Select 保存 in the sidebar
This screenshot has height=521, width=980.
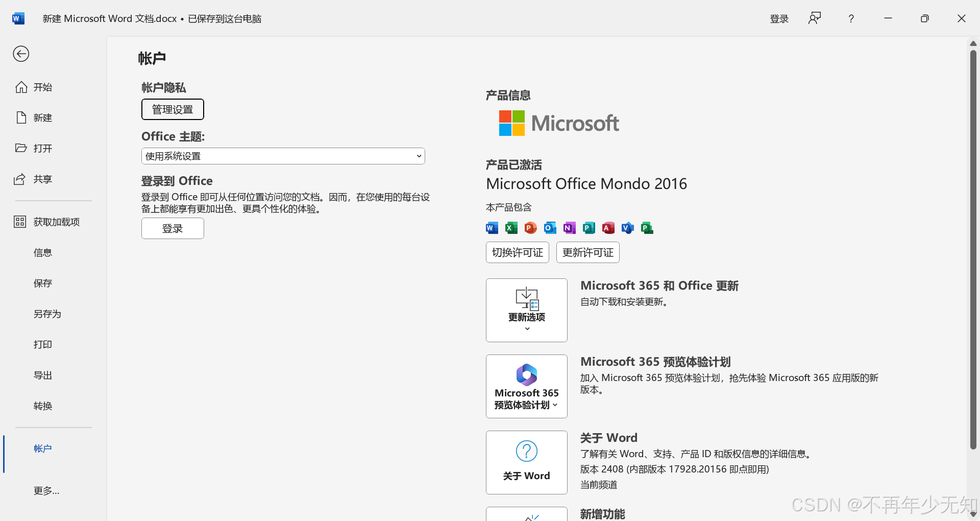point(43,283)
